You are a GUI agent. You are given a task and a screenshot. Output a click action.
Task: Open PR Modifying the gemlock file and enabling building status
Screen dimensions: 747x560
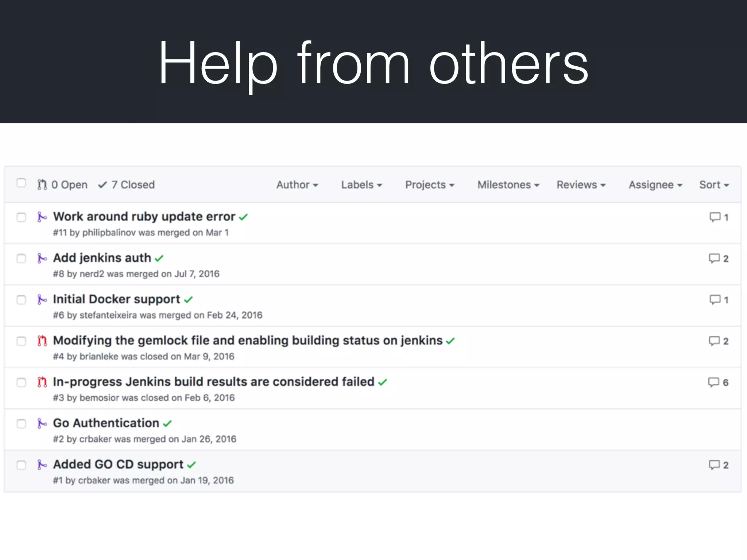coord(248,341)
